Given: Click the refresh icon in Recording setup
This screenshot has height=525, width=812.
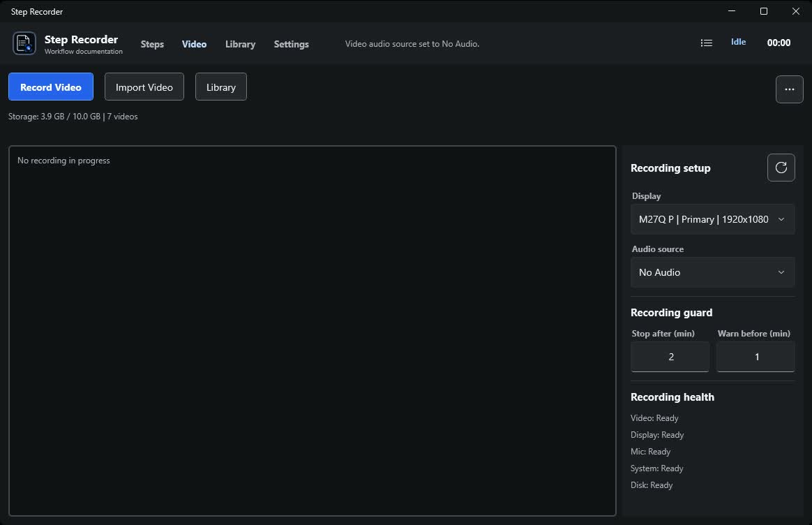Looking at the screenshot, I should click(781, 168).
